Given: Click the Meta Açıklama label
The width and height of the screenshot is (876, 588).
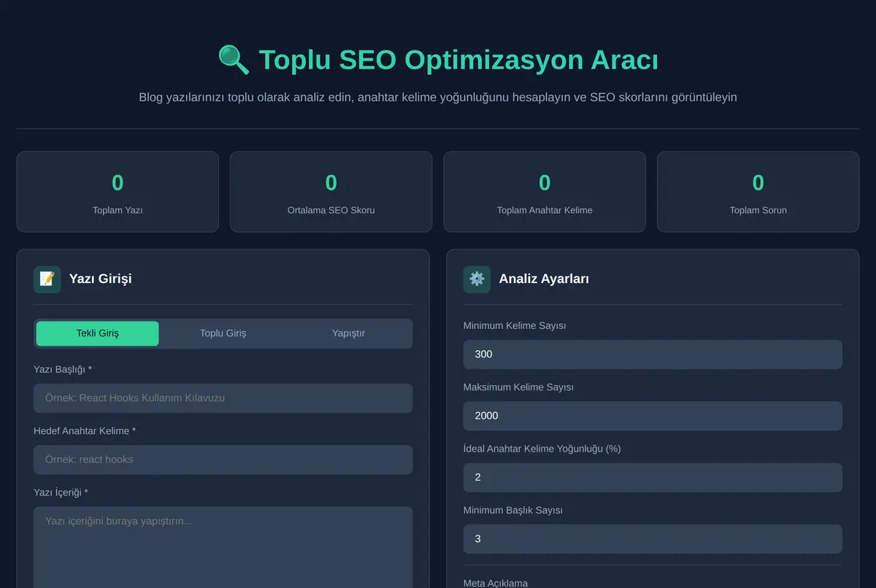Looking at the screenshot, I should [x=496, y=583].
